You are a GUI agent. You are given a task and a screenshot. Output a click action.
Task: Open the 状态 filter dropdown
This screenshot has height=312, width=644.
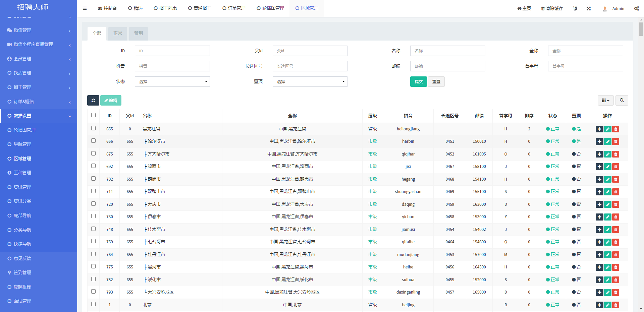[172, 82]
